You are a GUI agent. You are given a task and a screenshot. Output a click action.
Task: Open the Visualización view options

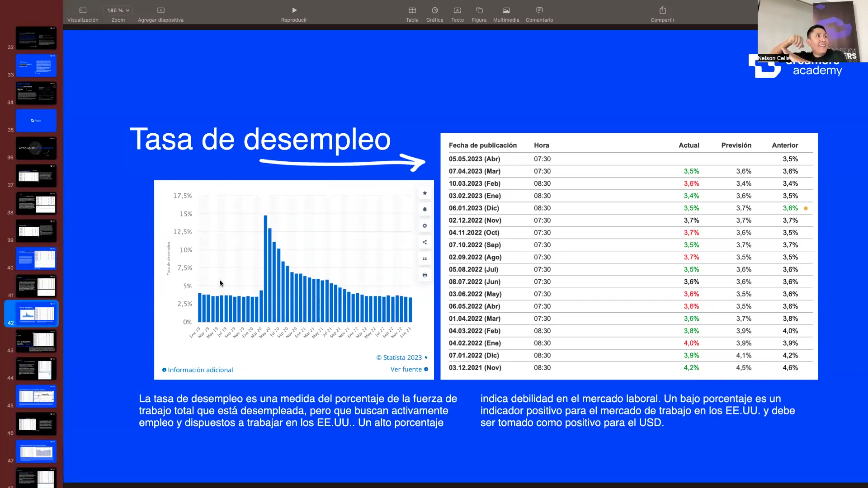[83, 10]
